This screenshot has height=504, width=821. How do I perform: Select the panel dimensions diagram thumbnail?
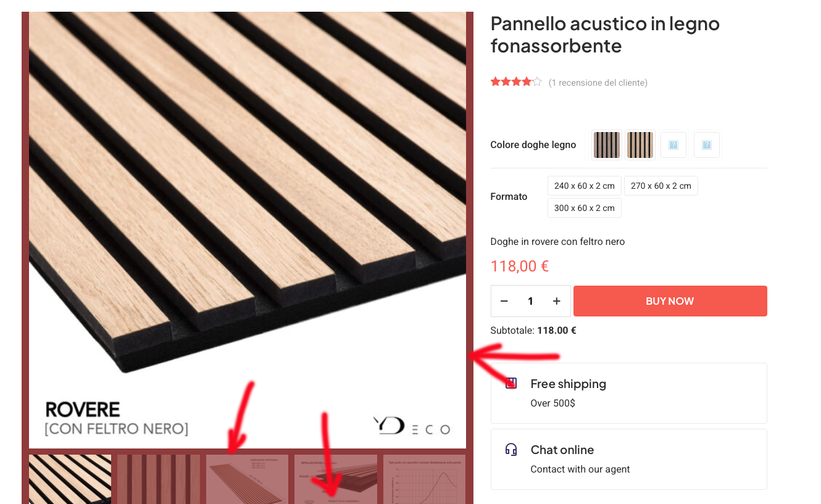tap(247, 479)
